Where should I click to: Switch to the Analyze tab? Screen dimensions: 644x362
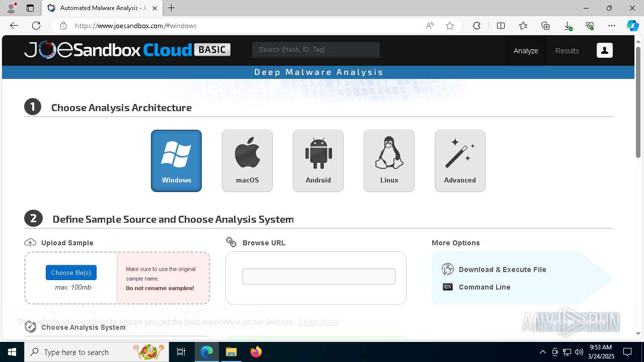click(526, 51)
